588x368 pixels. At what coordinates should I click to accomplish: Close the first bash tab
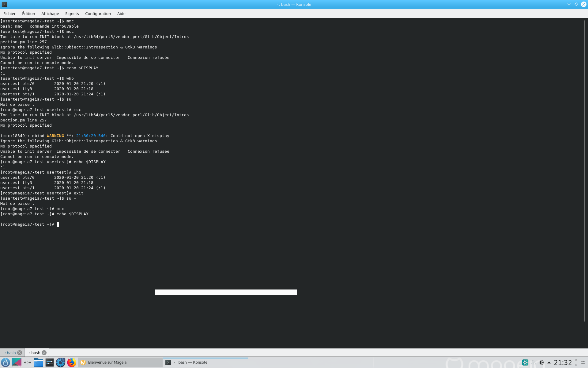[20, 353]
